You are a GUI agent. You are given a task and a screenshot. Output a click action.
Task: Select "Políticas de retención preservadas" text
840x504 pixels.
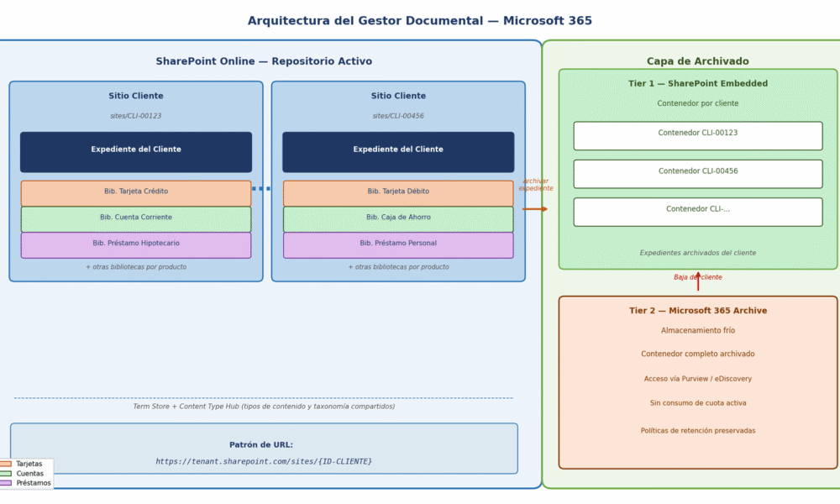point(697,431)
